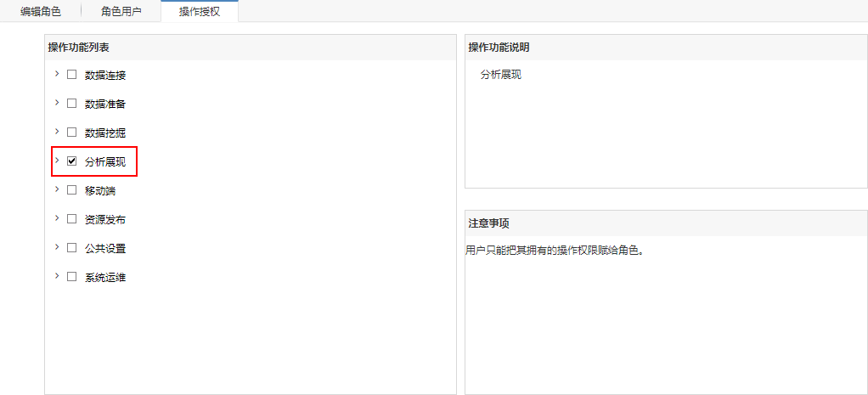Image resolution: width=868 pixels, height=395 pixels.
Task: Select the 数据连接 tree label
Action: tap(105, 76)
